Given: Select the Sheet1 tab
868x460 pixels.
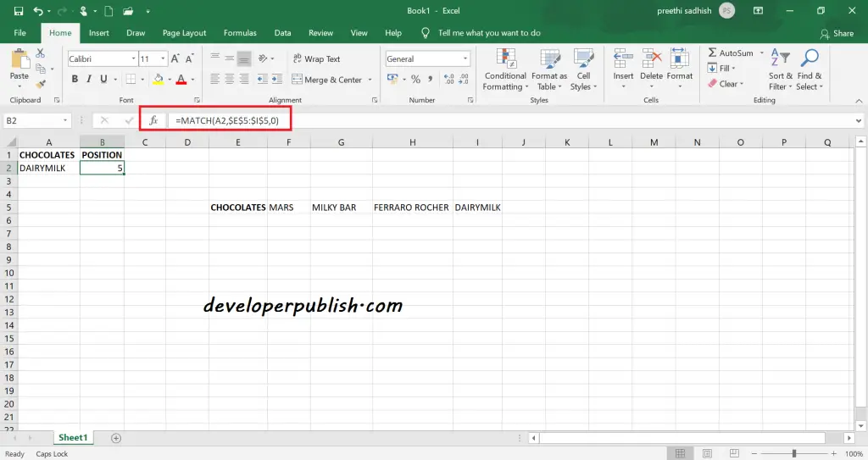Looking at the screenshot, I should (x=73, y=437).
